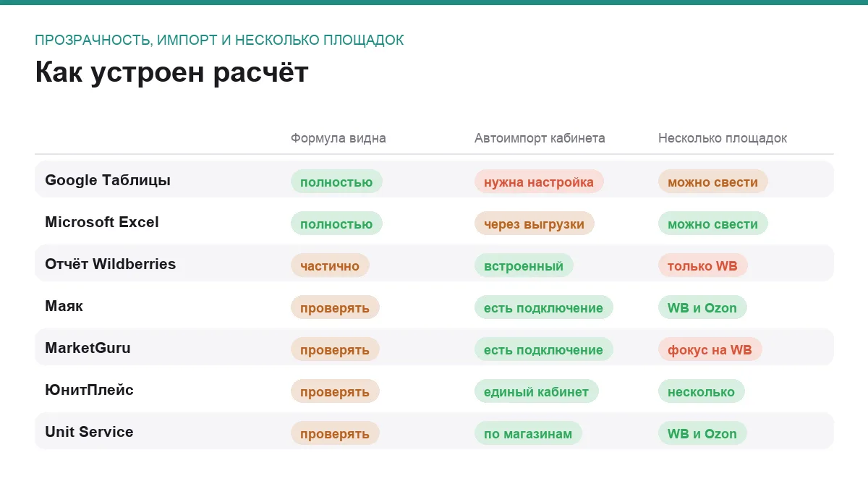Click 'можно свести' badge in Google Таблицы row
This screenshot has height=489, width=868.
[712, 182]
